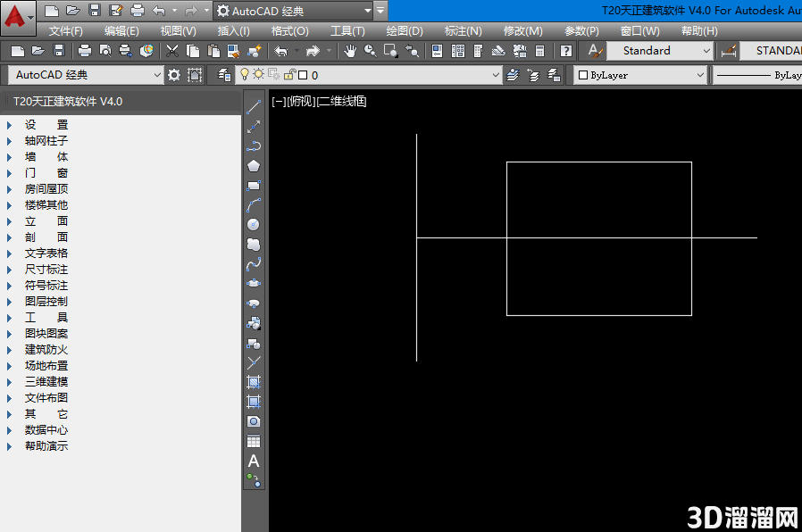This screenshot has width=802, height=532.
Task: Select the Multiline Text tool
Action: pyautogui.click(x=254, y=461)
